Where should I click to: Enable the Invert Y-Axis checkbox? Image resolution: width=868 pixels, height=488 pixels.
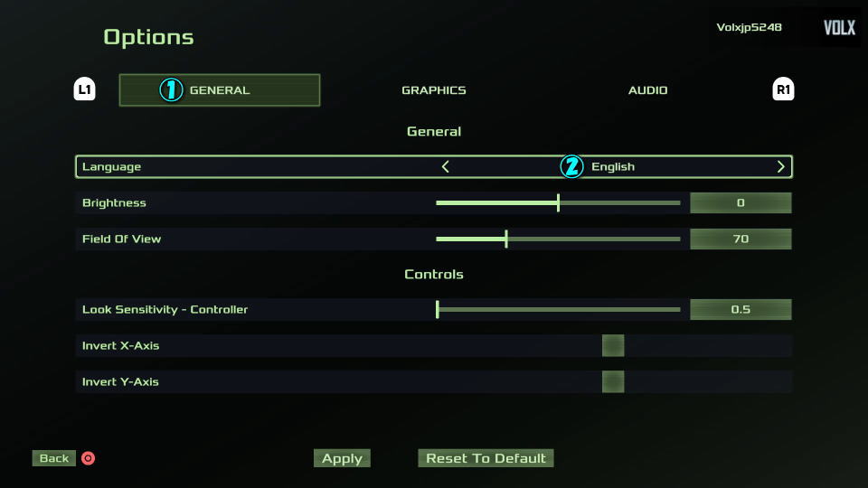[613, 382]
